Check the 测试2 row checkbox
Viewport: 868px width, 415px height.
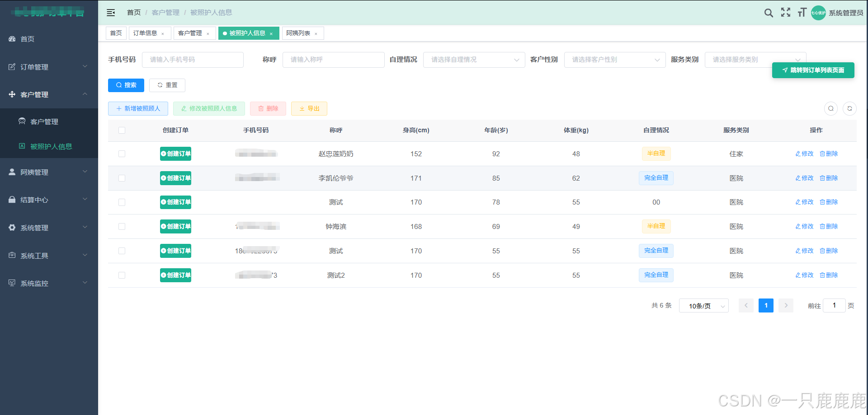click(122, 275)
